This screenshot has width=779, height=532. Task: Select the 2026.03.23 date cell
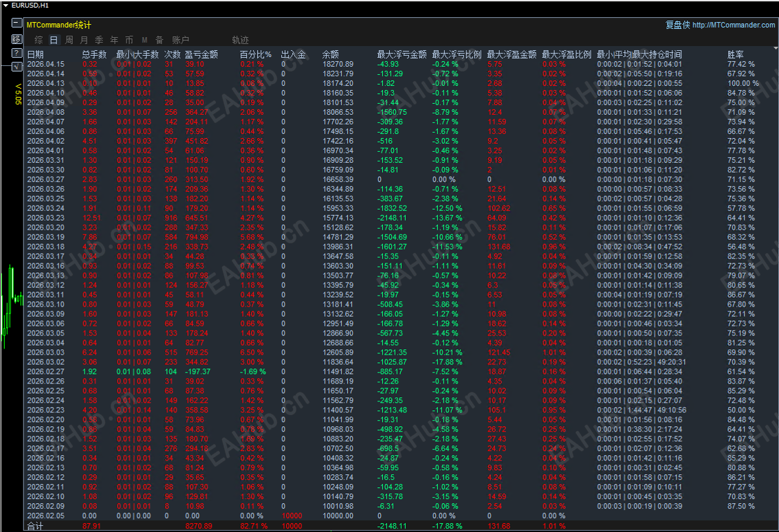(45, 218)
